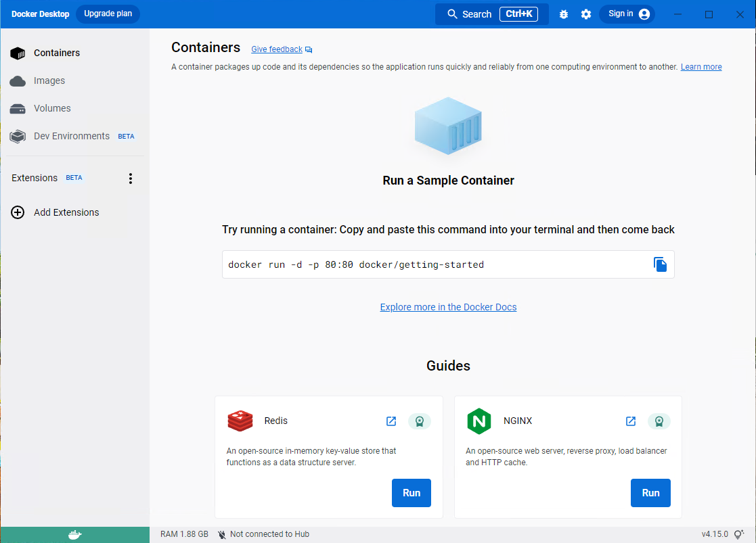Screen dimensions: 756x543
Task: Click the user avatar icon
Action: click(644, 14)
